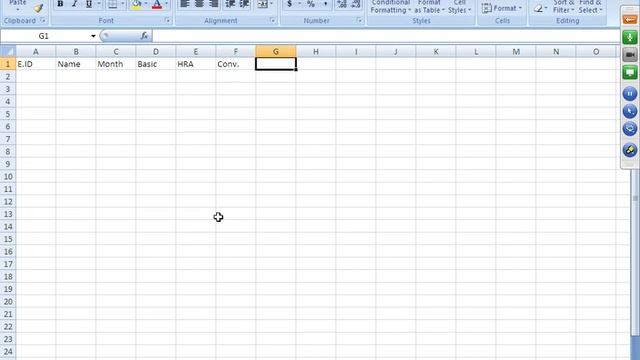
Task: Click the Insert Function fx button
Action: coord(144,36)
